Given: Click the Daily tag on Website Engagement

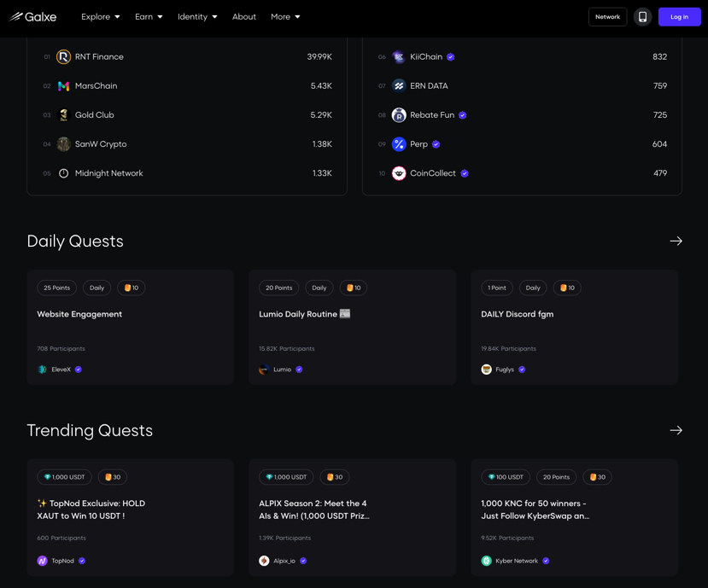Looking at the screenshot, I should pyautogui.click(x=97, y=288).
